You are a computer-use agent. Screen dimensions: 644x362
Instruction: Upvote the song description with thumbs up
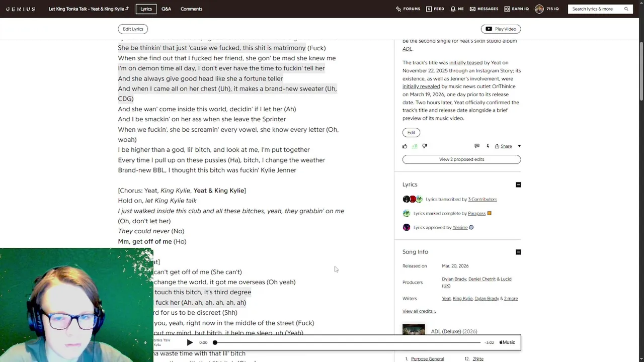pyautogui.click(x=405, y=146)
